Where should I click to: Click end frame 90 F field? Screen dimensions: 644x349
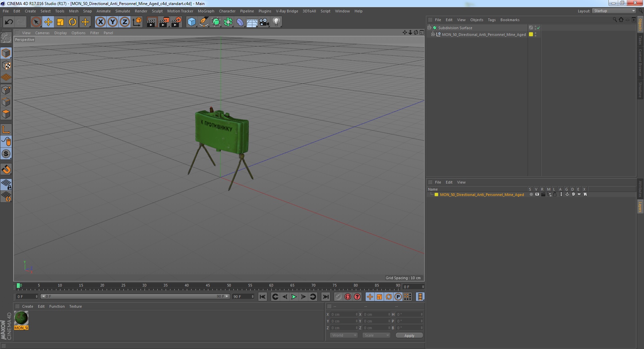pyautogui.click(x=243, y=297)
